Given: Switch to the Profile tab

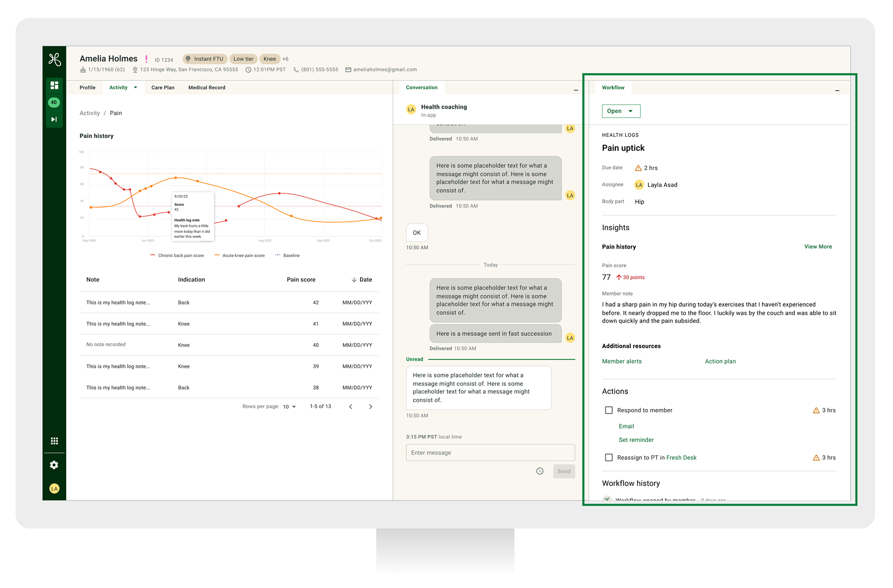Looking at the screenshot, I should tap(87, 87).
